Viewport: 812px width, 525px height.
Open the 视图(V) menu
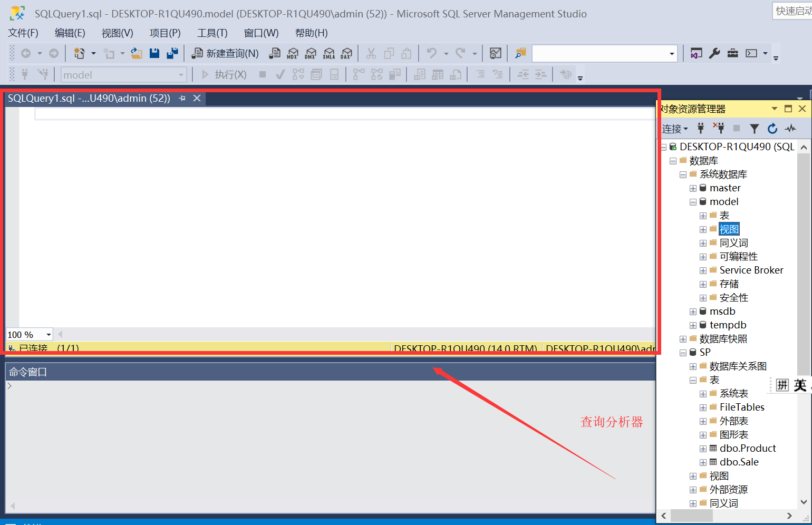click(x=117, y=33)
